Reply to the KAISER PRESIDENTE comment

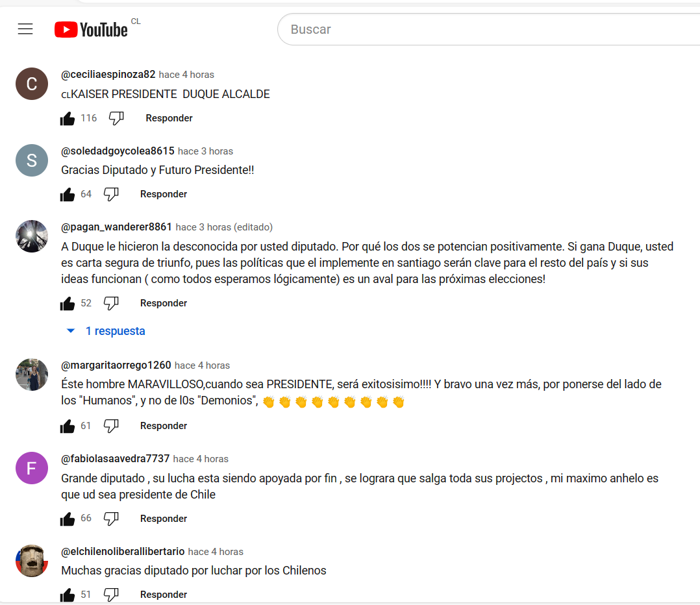pos(169,118)
